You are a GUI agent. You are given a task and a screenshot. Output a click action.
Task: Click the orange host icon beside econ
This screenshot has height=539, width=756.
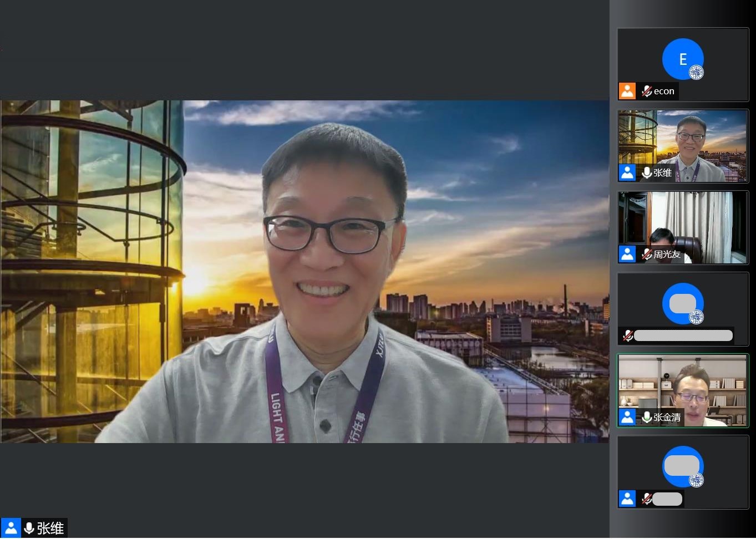(627, 91)
